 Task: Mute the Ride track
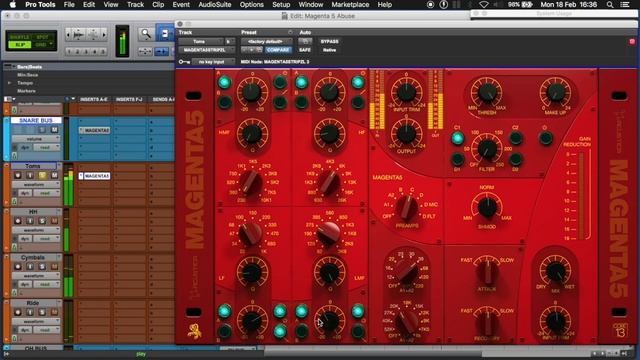point(54,312)
